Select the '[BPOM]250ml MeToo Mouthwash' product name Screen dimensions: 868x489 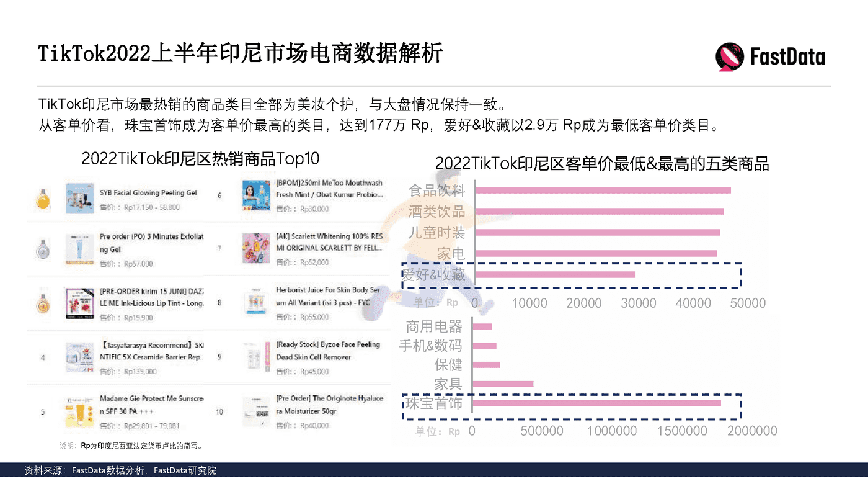point(329,189)
